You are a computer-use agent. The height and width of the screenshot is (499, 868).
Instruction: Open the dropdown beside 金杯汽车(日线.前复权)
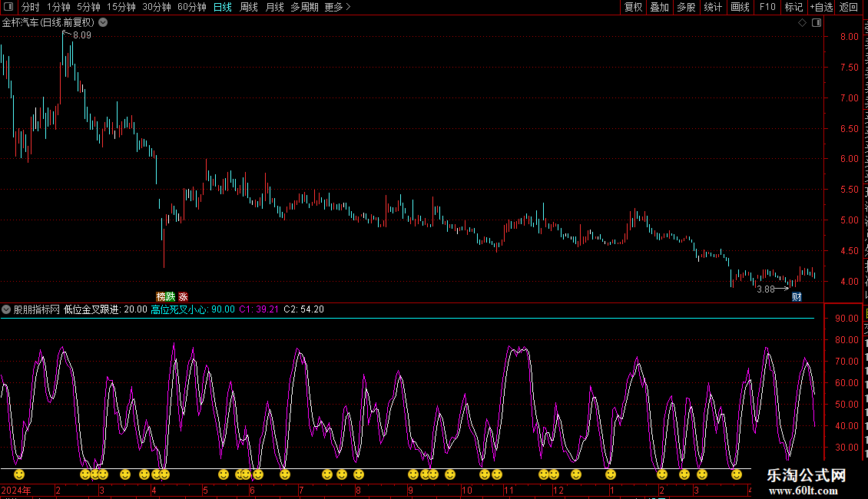coord(103,23)
